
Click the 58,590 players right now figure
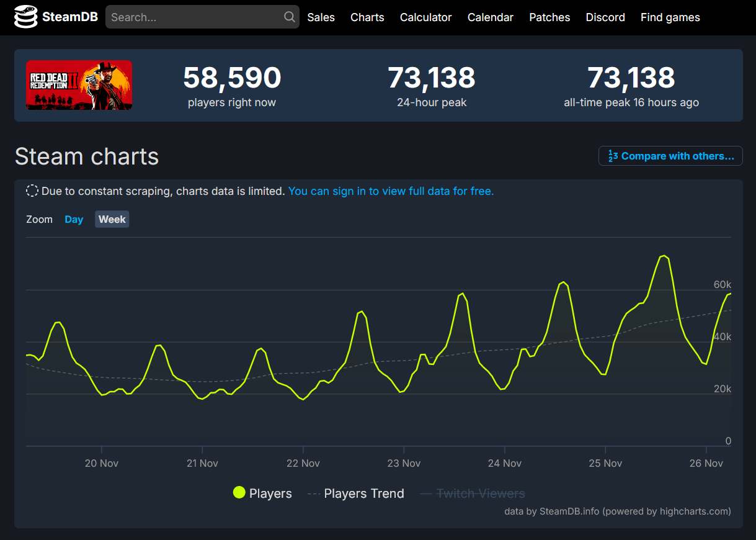tap(232, 78)
